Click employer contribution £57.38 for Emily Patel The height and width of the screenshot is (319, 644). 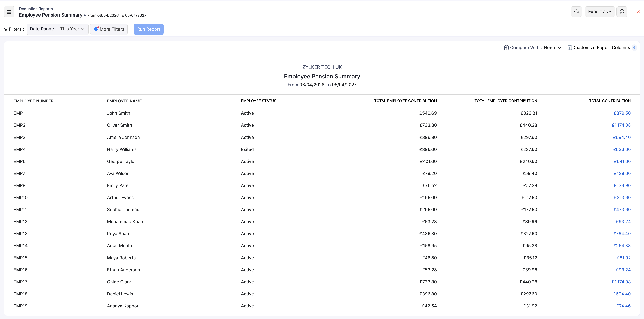tap(530, 185)
